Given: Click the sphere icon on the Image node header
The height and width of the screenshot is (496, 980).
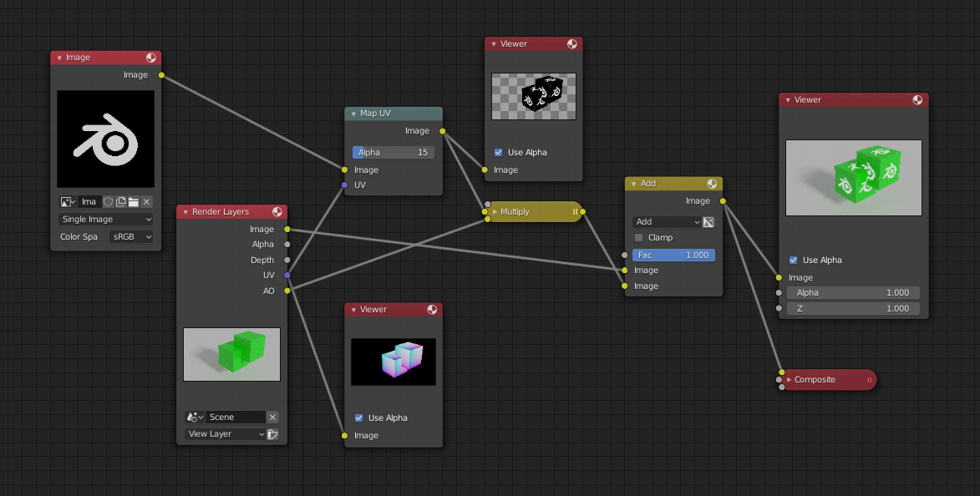Looking at the screenshot, I should click(150, 58).
